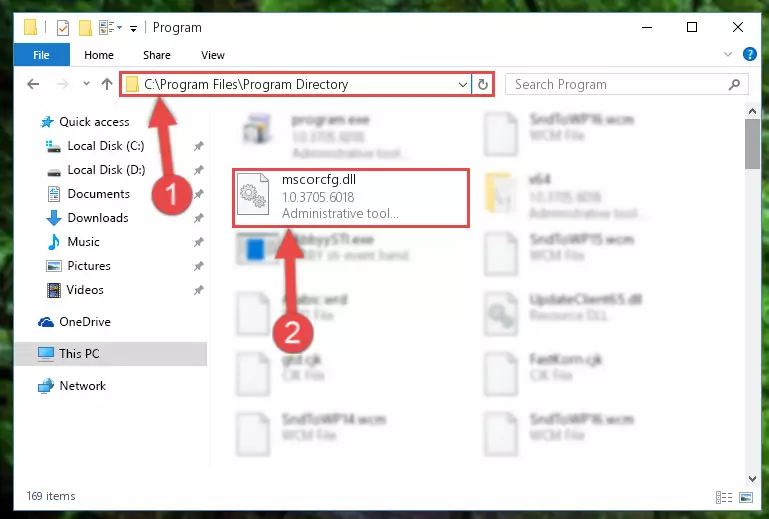Click the file list scroll up arrow
769x519 pixels.
click(x=752, y=111)
